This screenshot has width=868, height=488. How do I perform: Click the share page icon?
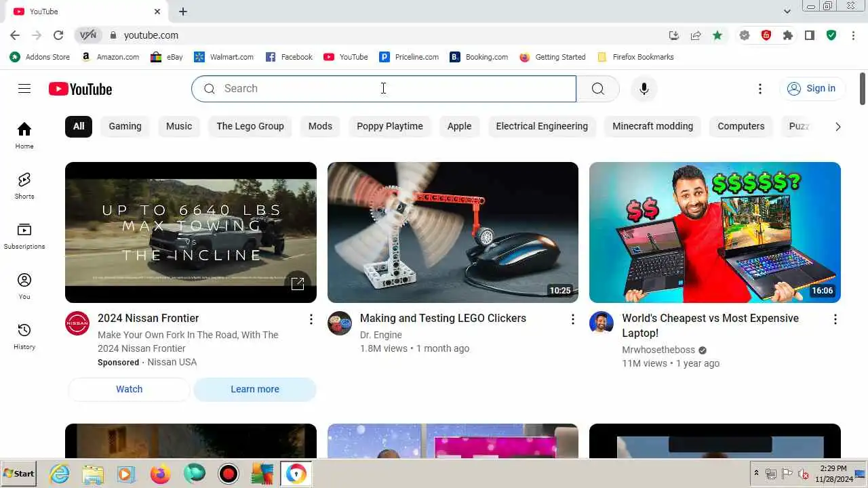point(696,35)
